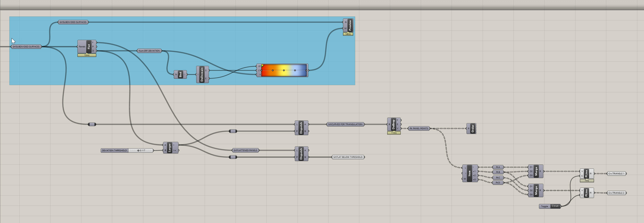
Task: Click the Preview component
Action: pos(350,25)
